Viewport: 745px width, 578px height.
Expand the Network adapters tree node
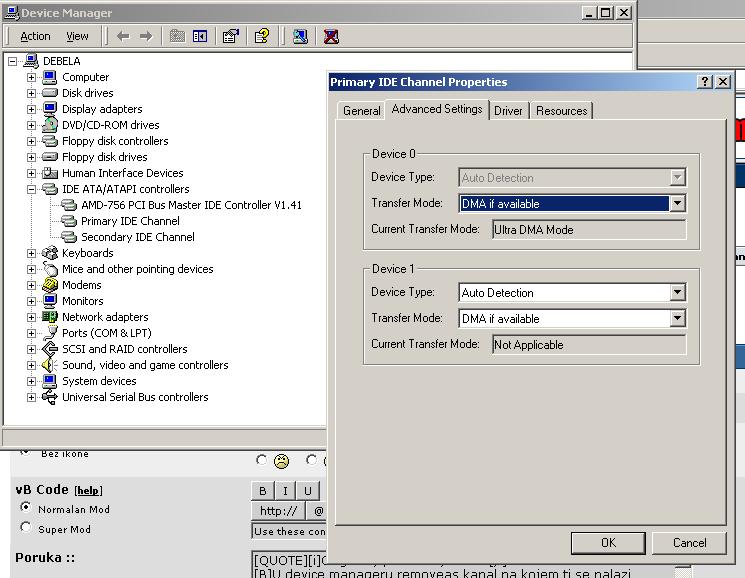click(32, 317)
